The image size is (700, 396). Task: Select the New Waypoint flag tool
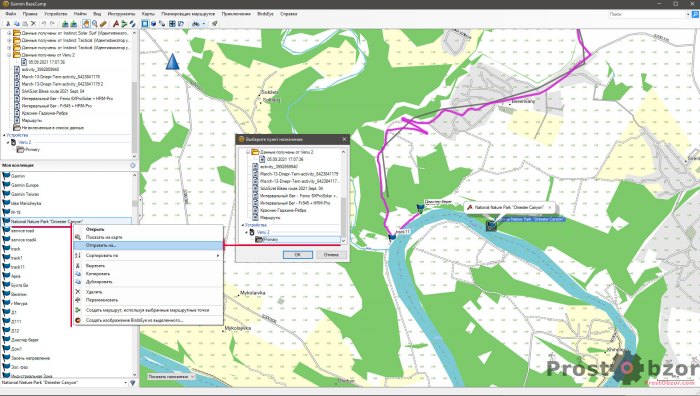[116, 24]
